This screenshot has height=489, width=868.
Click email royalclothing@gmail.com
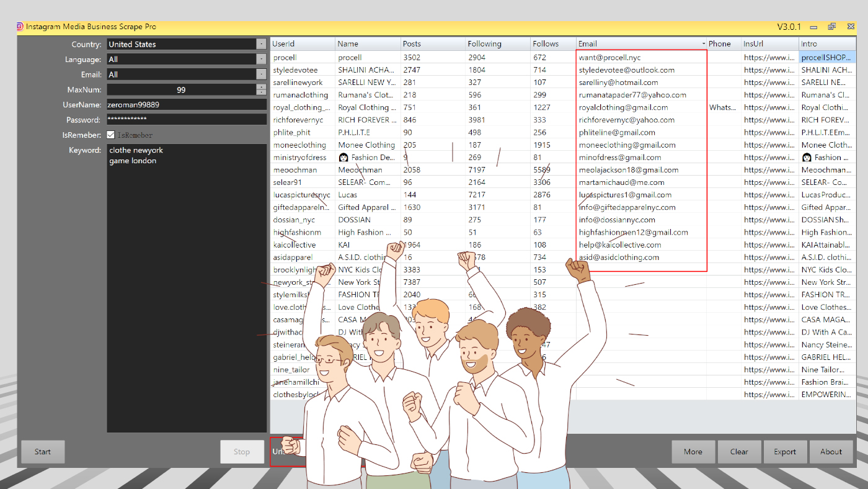(x=624, y=107)
